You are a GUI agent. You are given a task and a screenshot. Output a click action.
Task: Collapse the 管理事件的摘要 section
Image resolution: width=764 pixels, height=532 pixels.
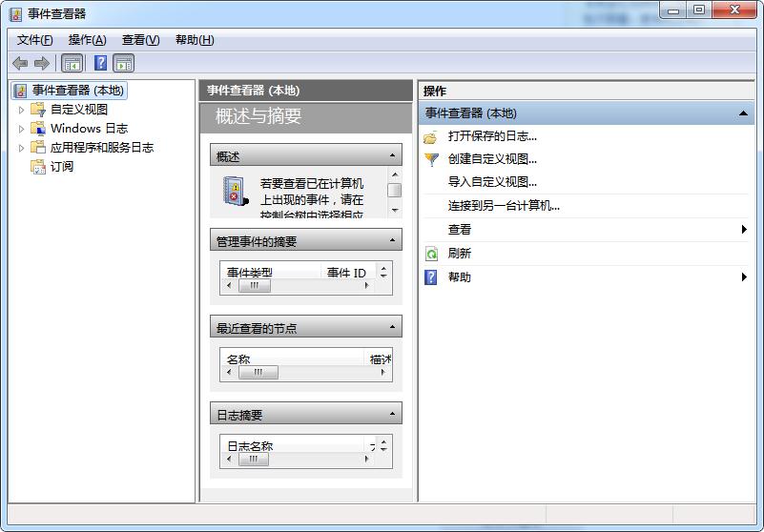pyautogui.click(x=392, y=240)
